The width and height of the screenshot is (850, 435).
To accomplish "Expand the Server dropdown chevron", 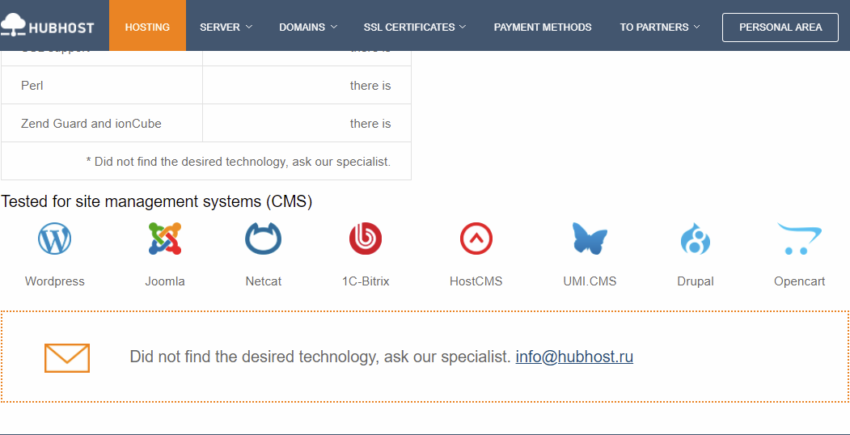I will coord(249,27).
